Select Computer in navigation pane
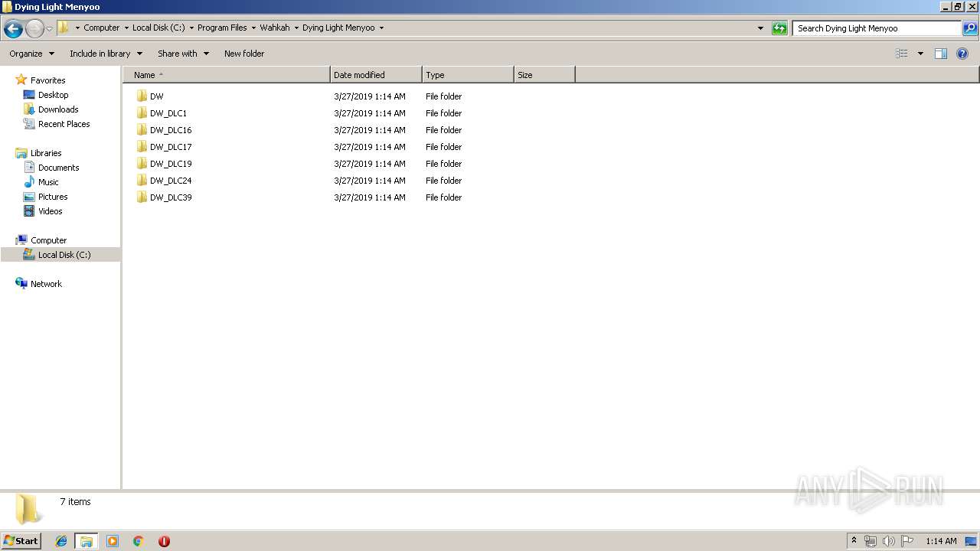The image size is (980, 551). (48, 240)
